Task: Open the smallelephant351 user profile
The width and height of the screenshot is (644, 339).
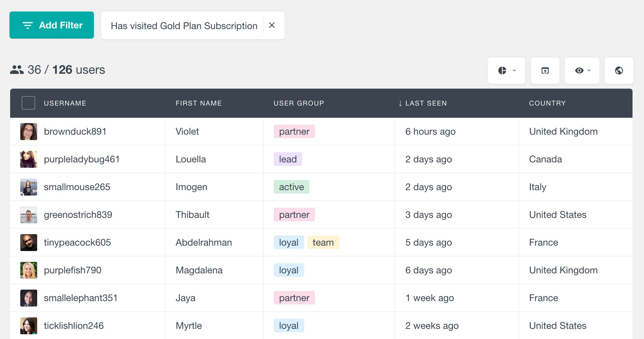Action: pyautogui.click(x=80, y=298)
